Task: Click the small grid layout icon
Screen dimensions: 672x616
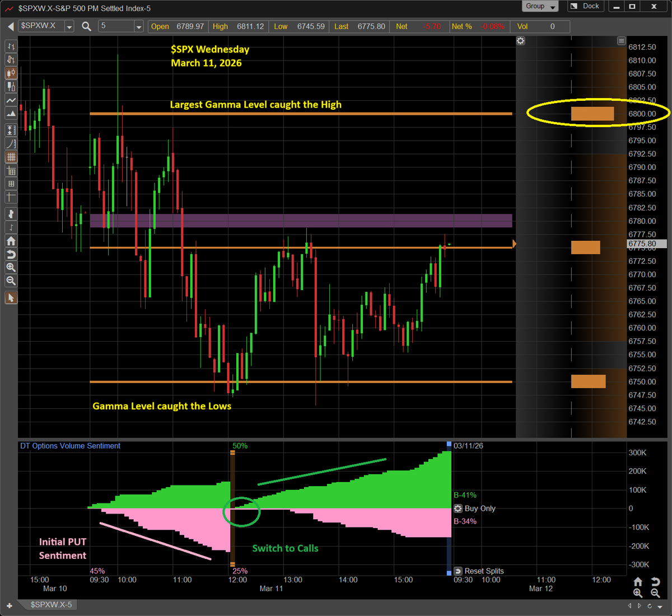Action: 11,184
